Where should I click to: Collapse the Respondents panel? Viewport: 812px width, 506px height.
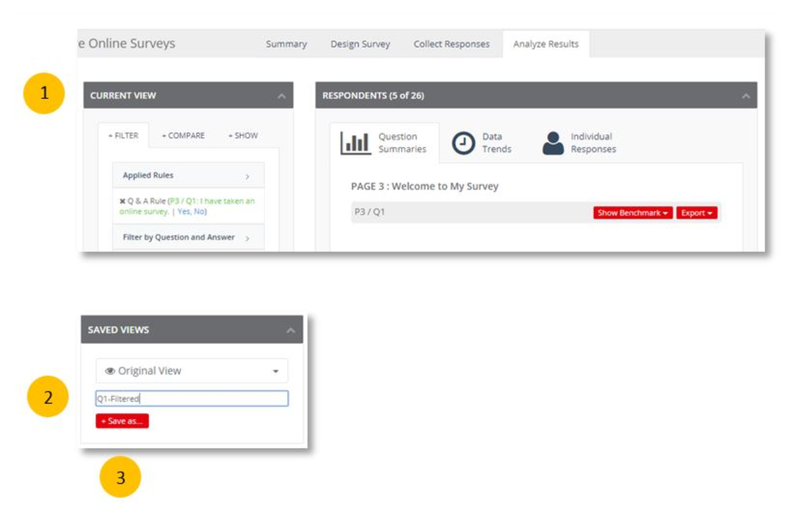coord(746,96)
